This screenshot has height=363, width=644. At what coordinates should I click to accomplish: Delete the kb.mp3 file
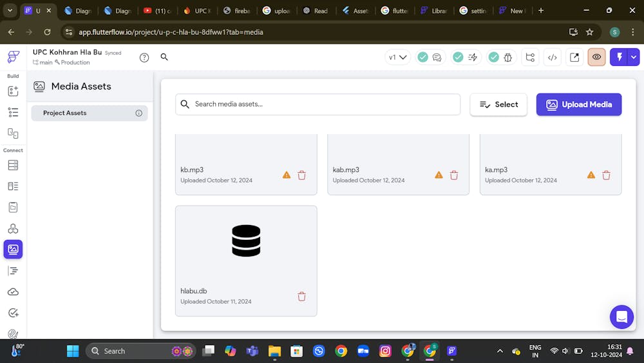pyautogui.click(x=301, y=175)
